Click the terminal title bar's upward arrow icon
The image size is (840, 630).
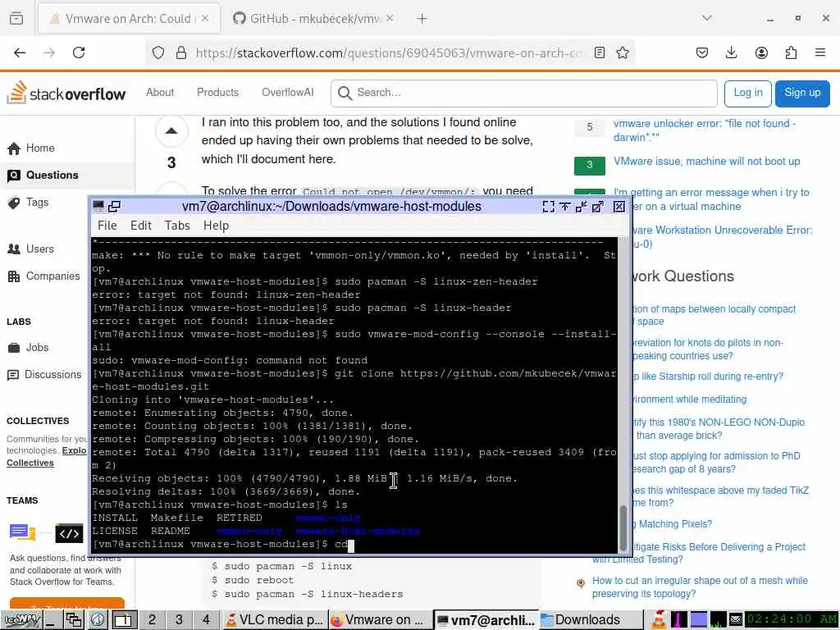[564, 206]
